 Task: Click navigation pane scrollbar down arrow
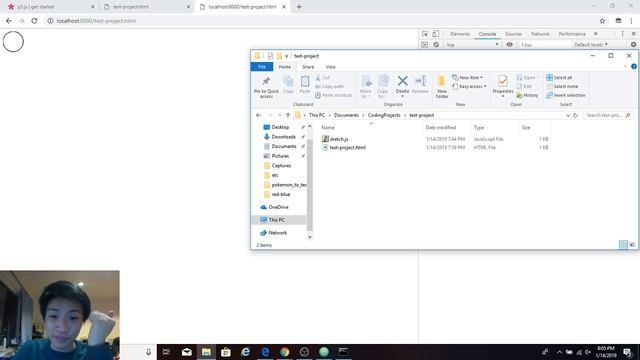309,237
